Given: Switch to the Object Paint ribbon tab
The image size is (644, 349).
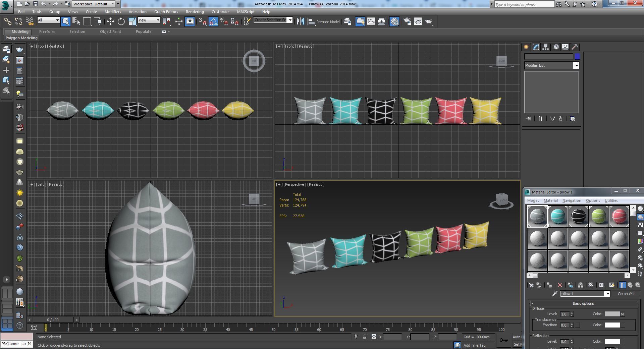Looking at the screenshot, I should click(110, 32).
